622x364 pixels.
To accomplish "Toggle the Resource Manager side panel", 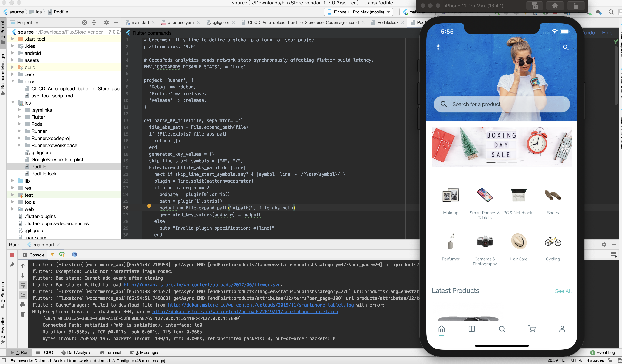I will 3,74.
